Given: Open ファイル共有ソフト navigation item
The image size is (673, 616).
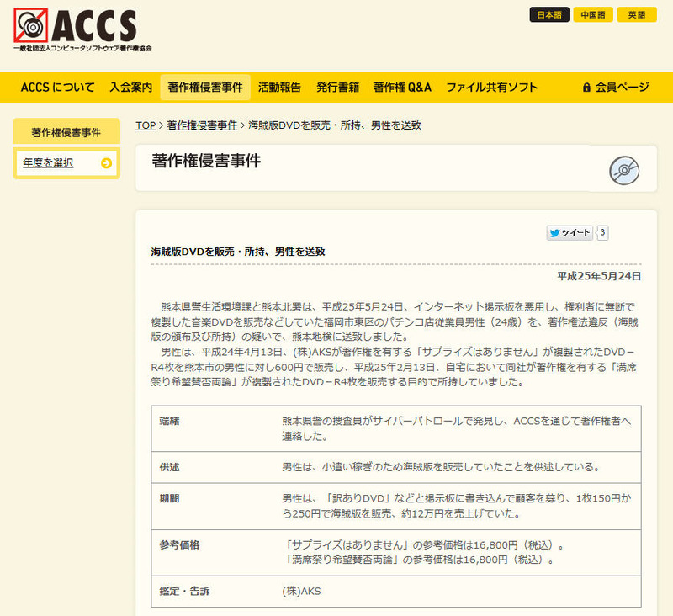Looking at the screenshot, I should click(491, 88).
